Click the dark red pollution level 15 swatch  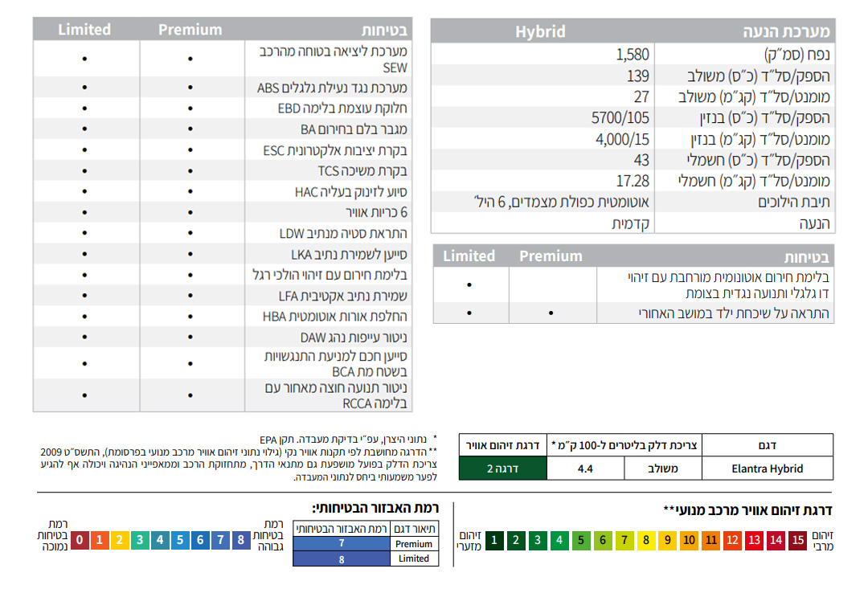[x=797, y=540]
